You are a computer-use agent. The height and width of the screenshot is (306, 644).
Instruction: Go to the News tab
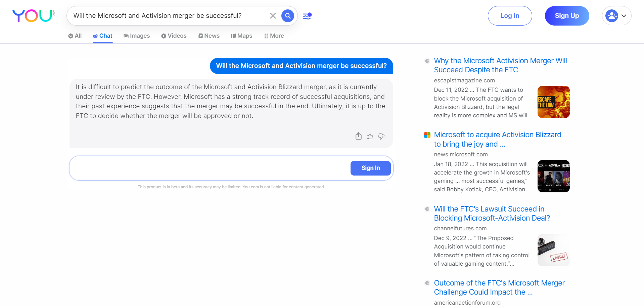click(x=209, y=36)
